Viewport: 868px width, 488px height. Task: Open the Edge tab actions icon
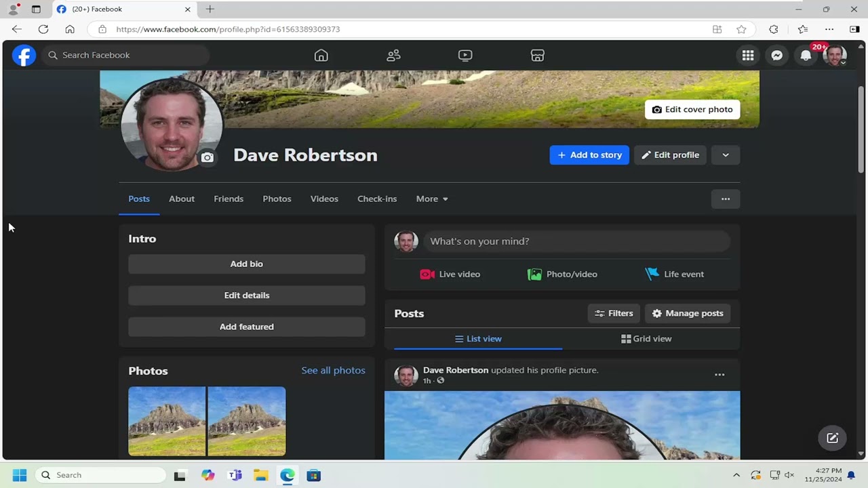[36, 9]
